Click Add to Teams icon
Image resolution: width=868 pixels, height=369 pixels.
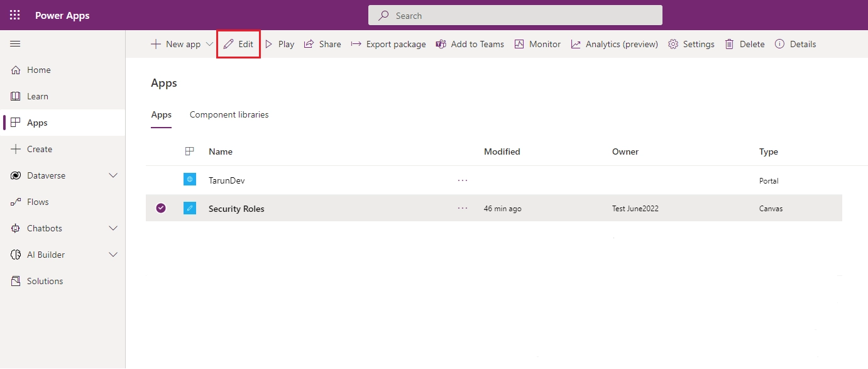click(x=441, y=44)
